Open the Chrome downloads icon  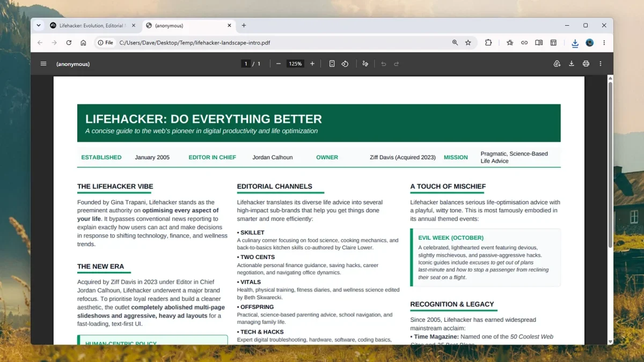[x=575, y=43]
